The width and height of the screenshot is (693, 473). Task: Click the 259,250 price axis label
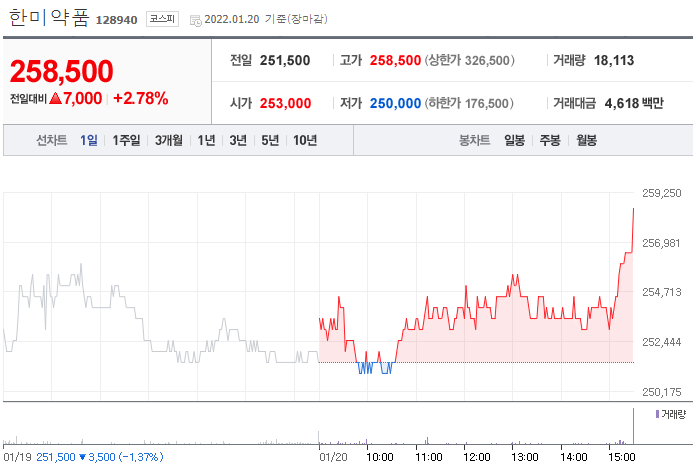[662, 193]
